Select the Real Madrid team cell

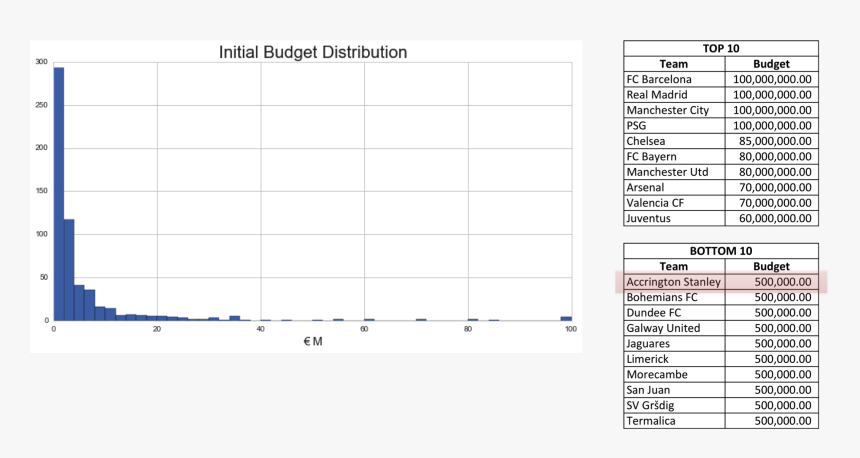pyautogui.click(x=674, y=94)
